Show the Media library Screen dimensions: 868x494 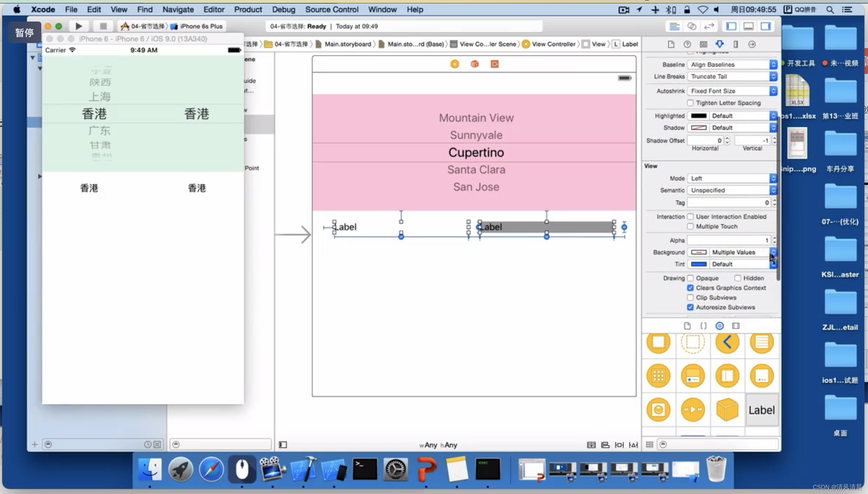[736, 326]
